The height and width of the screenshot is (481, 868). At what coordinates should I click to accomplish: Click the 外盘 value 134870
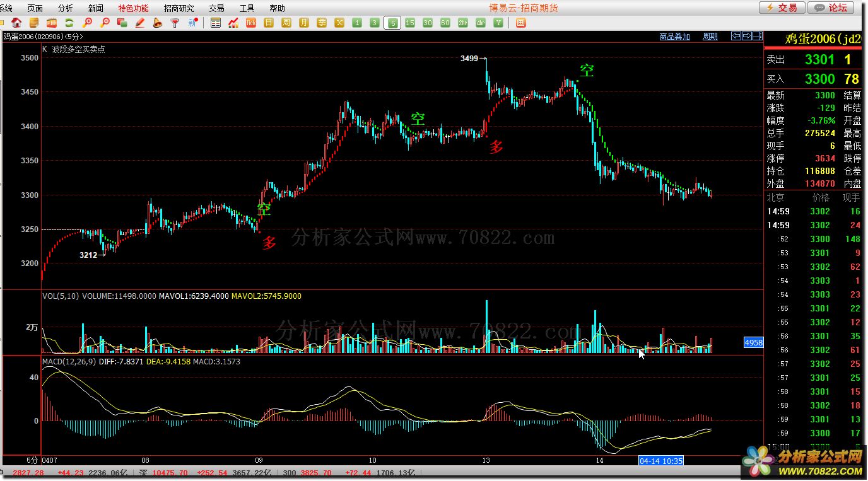coord(819,183)
